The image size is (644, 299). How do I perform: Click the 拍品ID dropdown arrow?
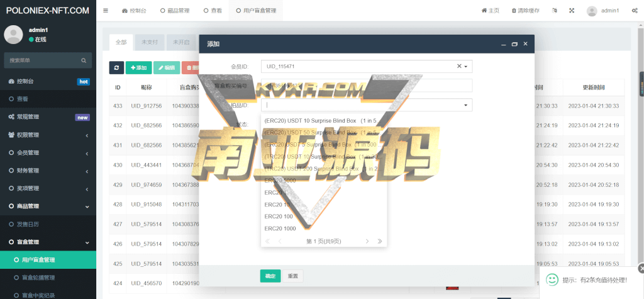coord(466,105)
